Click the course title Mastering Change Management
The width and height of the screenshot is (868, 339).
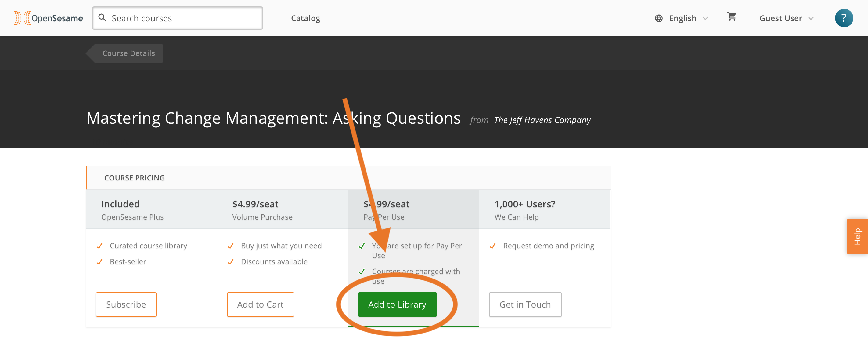pyautogui.click(x=273, y=118)
